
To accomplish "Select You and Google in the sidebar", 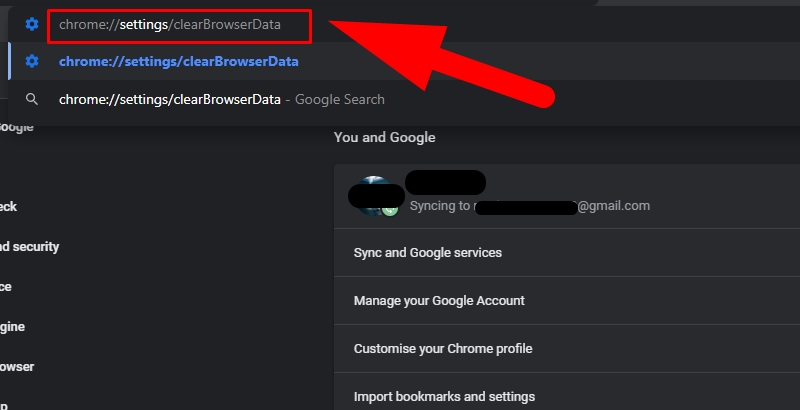I will tap(16, 127).
